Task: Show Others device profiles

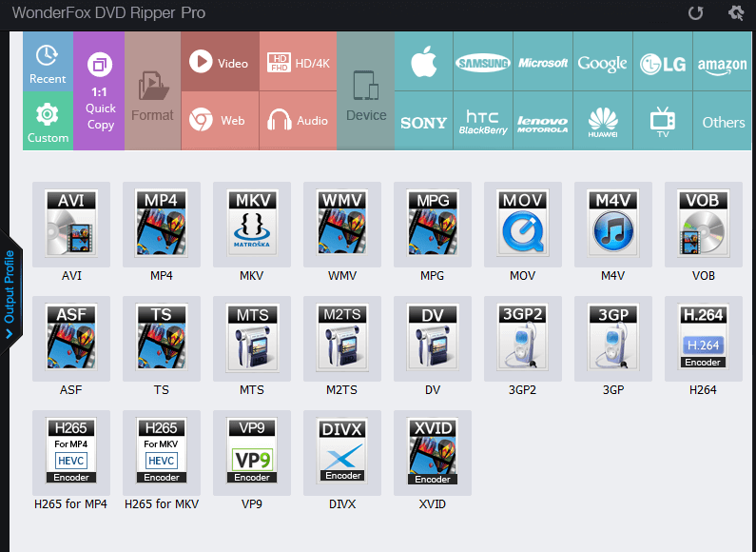Action: click(x=722, y=121)
